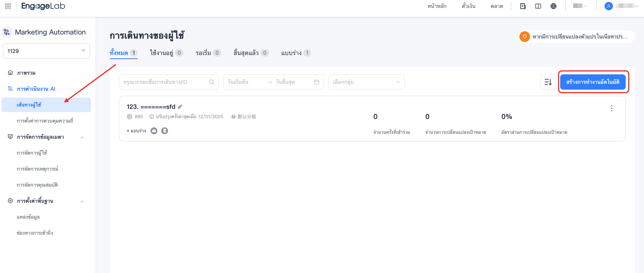Click the sort order icon button
Screen dimensions: 644x273
tap(548, 82)
